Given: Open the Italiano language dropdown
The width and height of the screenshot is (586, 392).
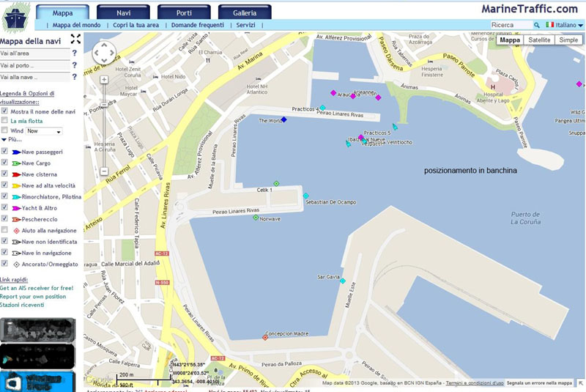Looking at the screenshot, I should point(569,25).
